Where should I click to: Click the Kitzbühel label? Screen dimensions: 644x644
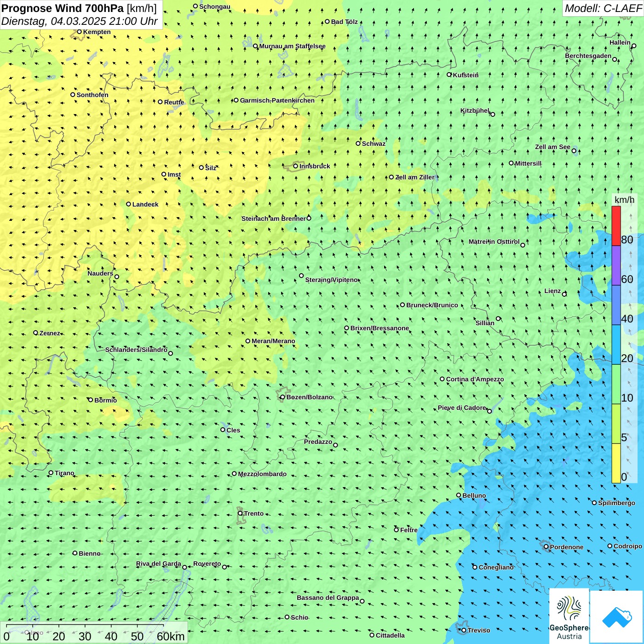click(x=475, y=110)
